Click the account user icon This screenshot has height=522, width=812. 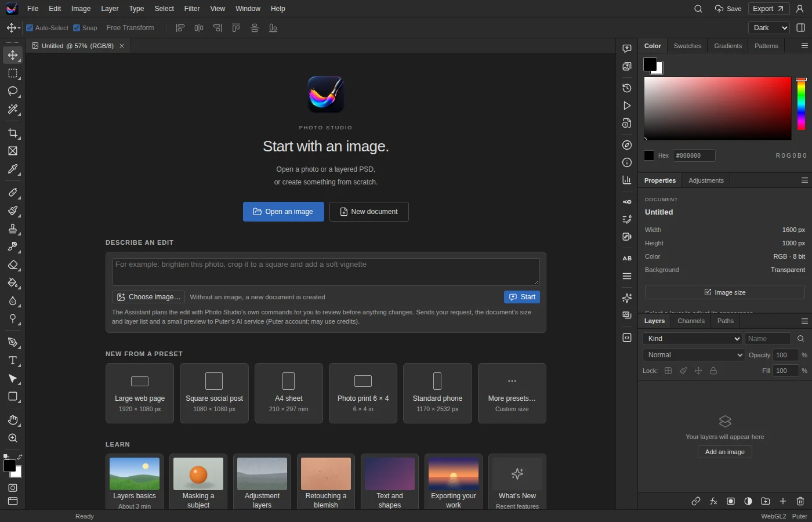pyautogui.click(x=800, y=9)
